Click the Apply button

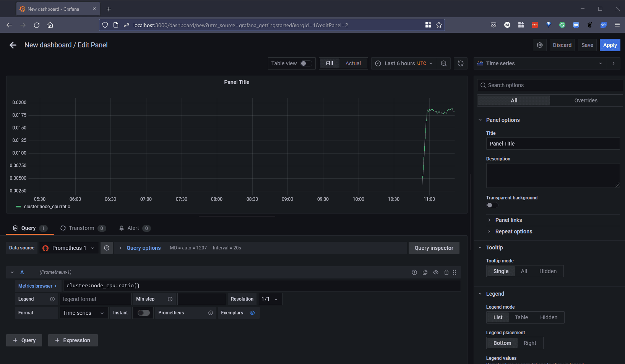click(610, 45)
